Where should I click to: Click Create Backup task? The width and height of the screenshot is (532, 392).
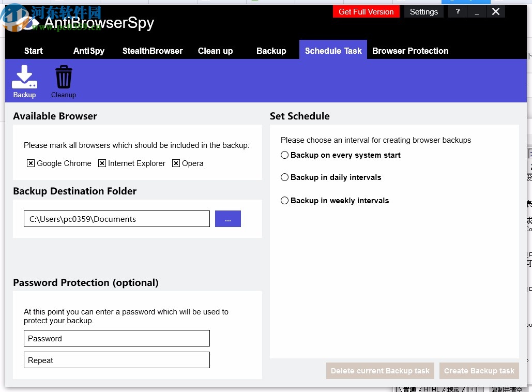coord(479,370)
